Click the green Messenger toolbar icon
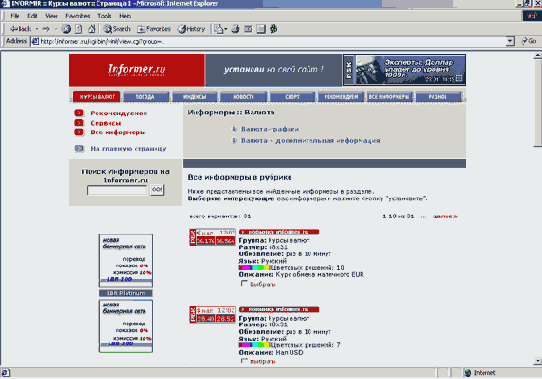The height and width of the screenshot is (379, 542). 273,29
